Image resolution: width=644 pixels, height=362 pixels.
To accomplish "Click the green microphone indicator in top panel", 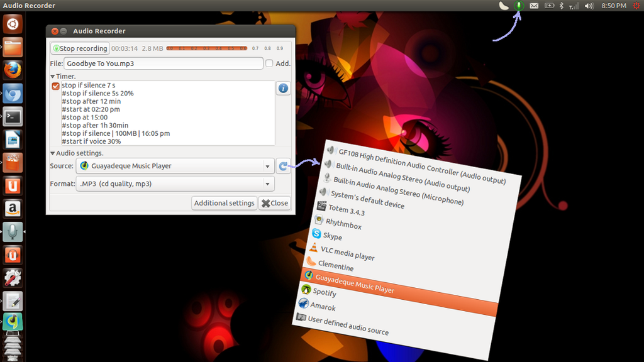I will (519, 6).
